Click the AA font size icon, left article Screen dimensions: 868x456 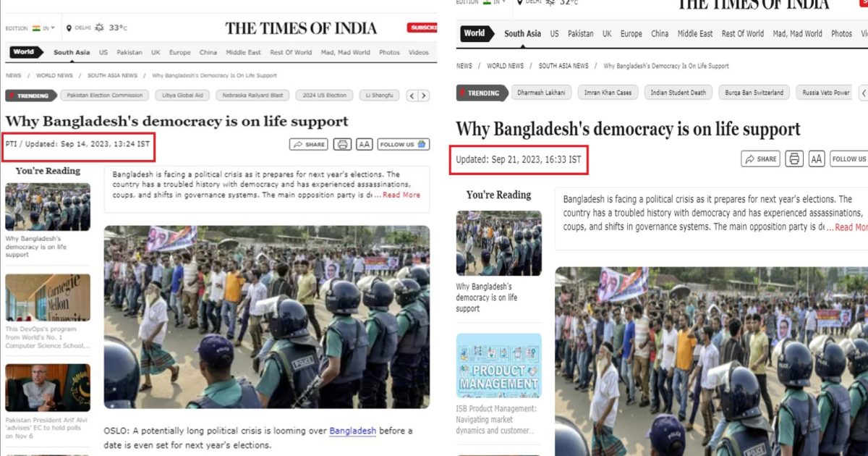click(365, 144)
